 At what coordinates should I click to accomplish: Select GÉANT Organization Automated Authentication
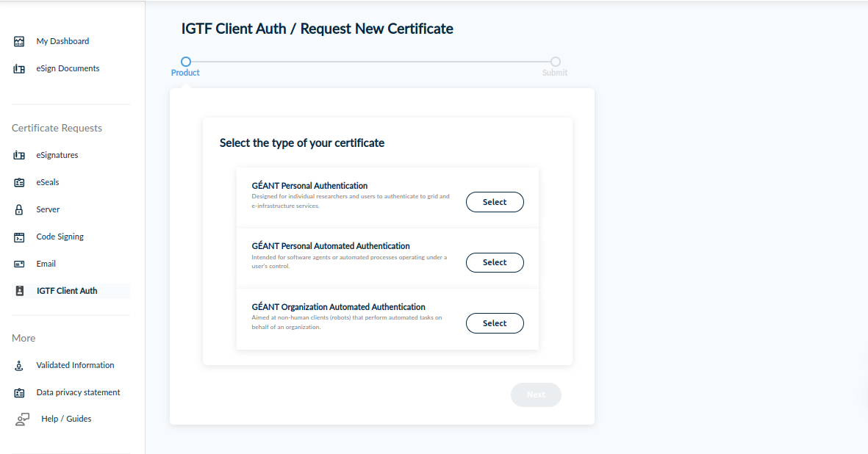[495, 323]
